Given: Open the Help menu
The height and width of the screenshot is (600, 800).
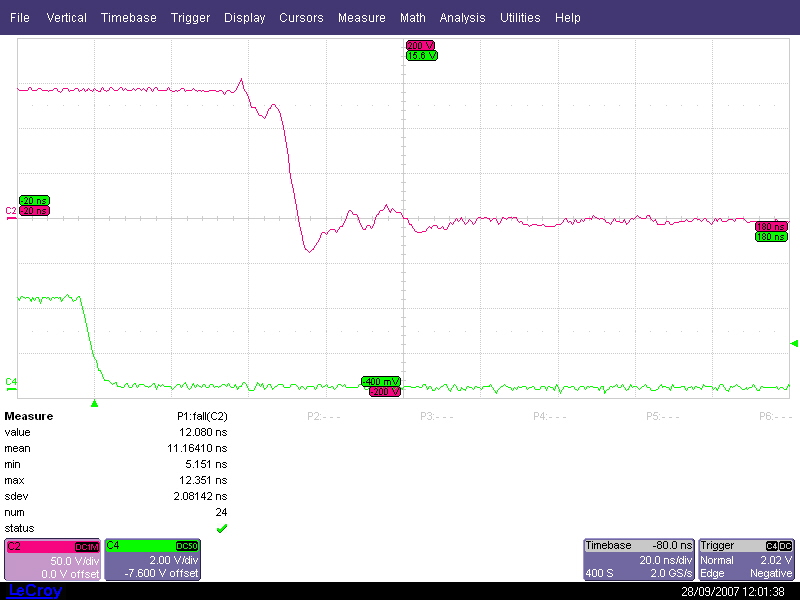Looking at the screenshot, I should click(567, 17).
